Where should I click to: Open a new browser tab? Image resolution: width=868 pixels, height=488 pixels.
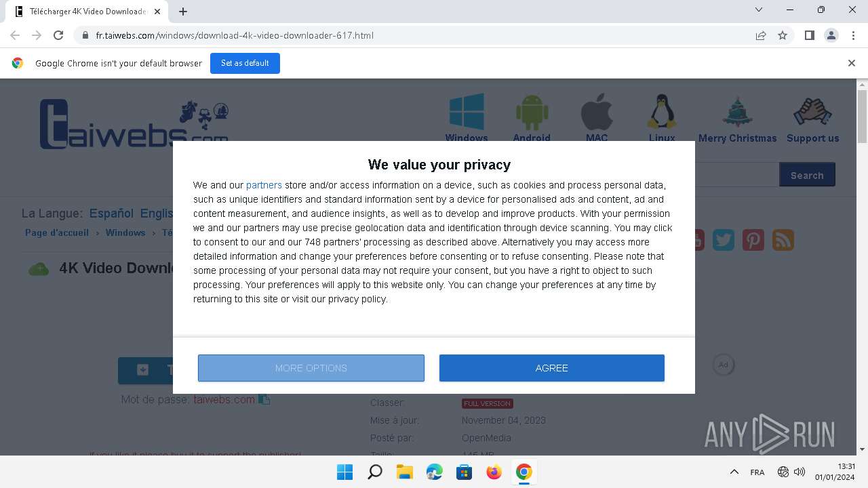click(183, 11)
